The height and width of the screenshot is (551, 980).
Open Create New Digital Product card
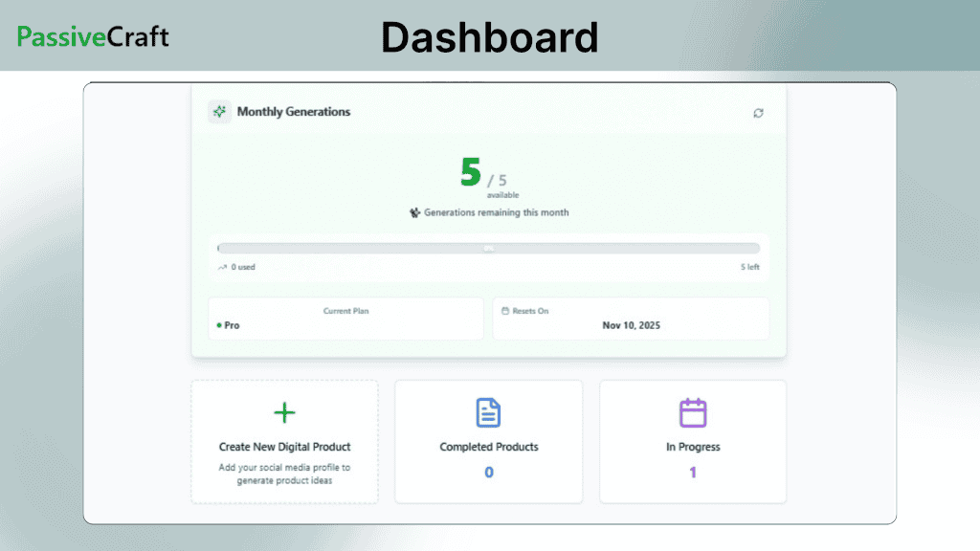284,441
